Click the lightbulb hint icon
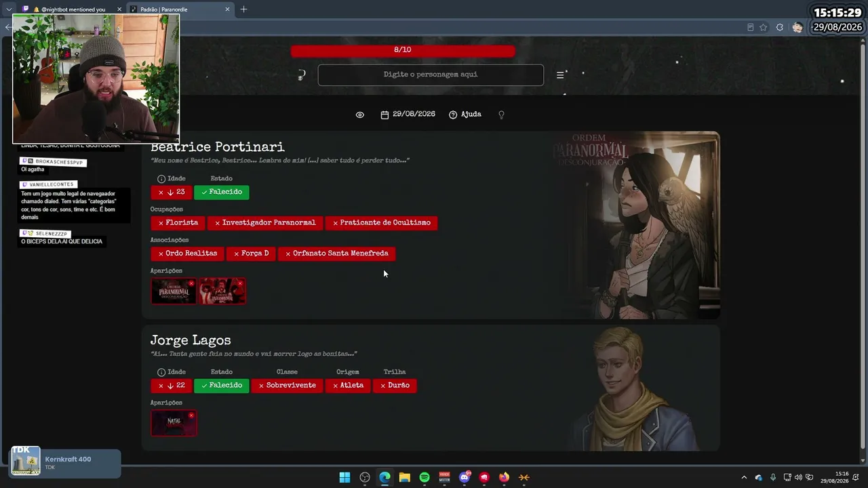The height and width of the screenshot is (488, 868). 501,115
